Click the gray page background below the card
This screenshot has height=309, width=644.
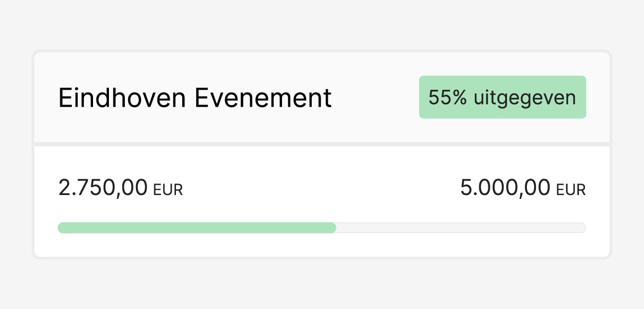pos(322,285)
